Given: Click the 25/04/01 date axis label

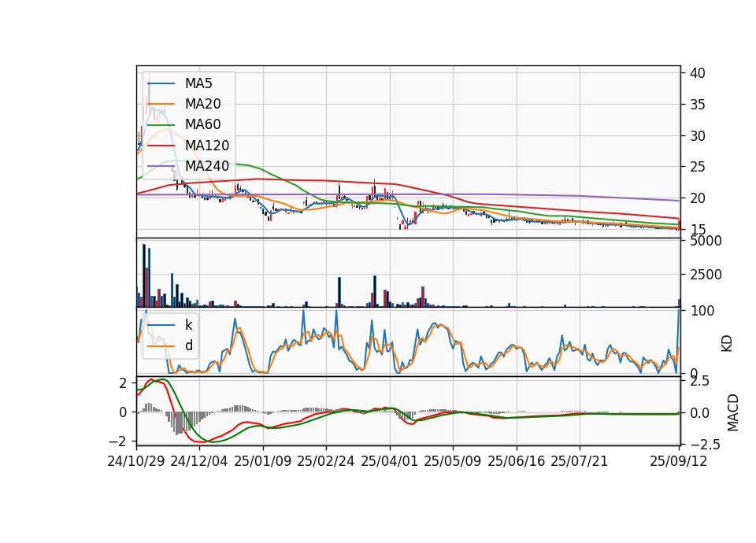Looking at the screenshot, I should 390,461.
